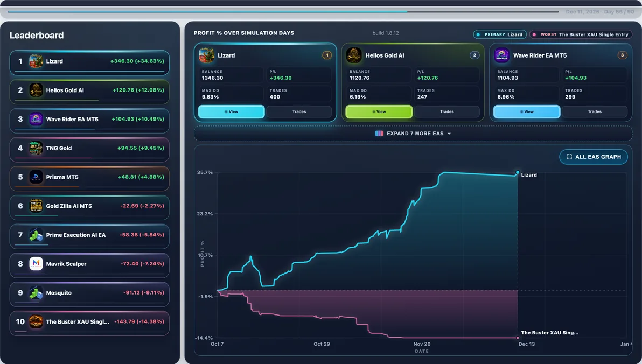The height and width of the screenshot is (364, 642).
Task: Click the Lizard EA icon in leaderboard
Action: point(36,61)
